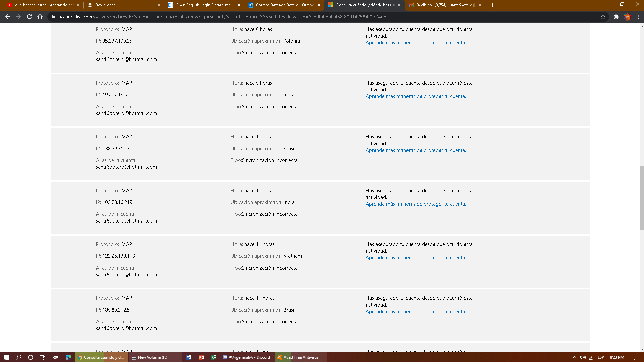The width and height of the screenshot is (644, 362).
Task: Open protect-account link for IP 189.80.212.51
Action: 416,312
